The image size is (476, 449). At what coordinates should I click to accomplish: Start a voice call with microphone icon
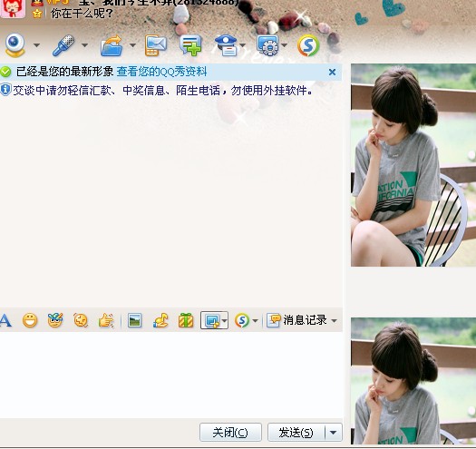(63, 45)
